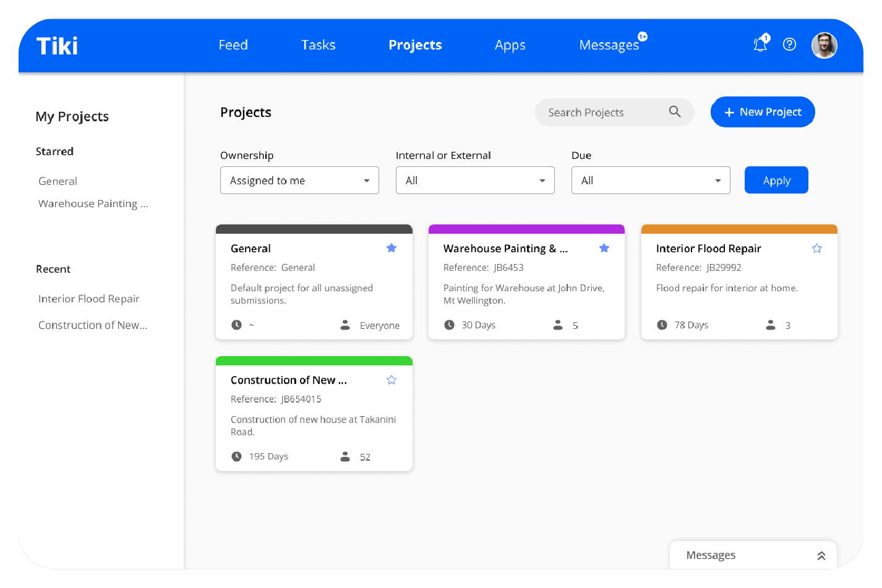Click the members icon on Interior Flood Repair card

click(771, 325)
